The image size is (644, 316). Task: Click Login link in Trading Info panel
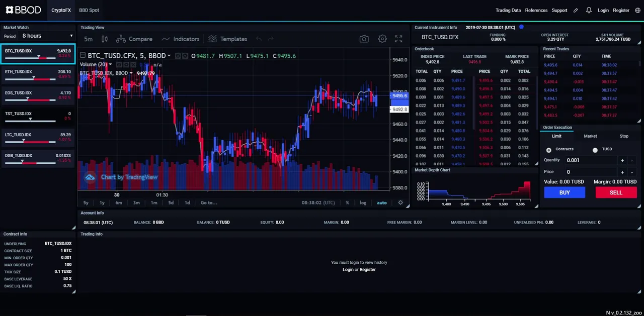click(x=348, y=270)
